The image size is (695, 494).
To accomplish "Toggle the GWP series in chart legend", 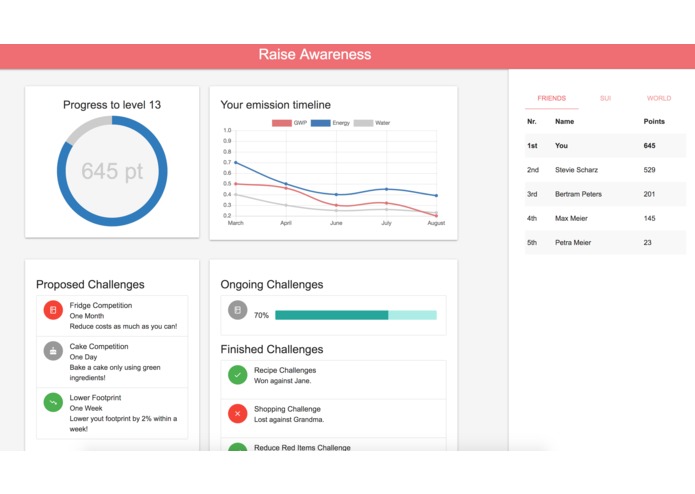I will [x=289, y=123].
